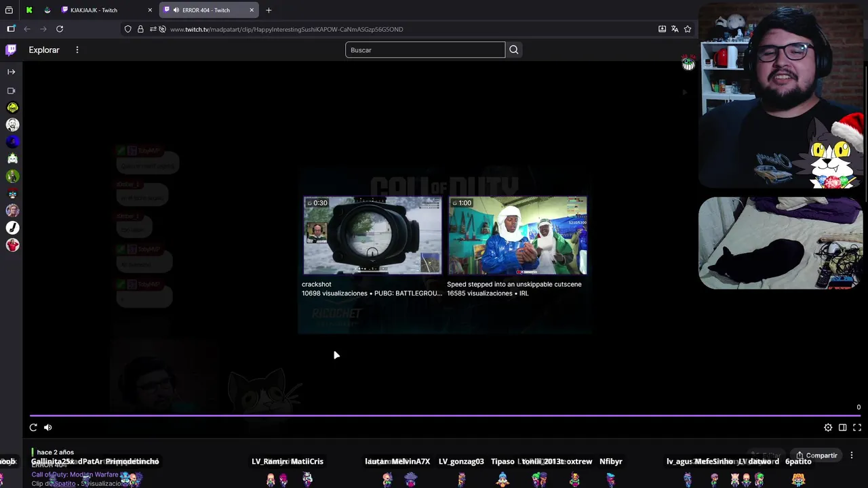Open more options beside Compartir
868x488 pixels.
click(x=852, y=455)
